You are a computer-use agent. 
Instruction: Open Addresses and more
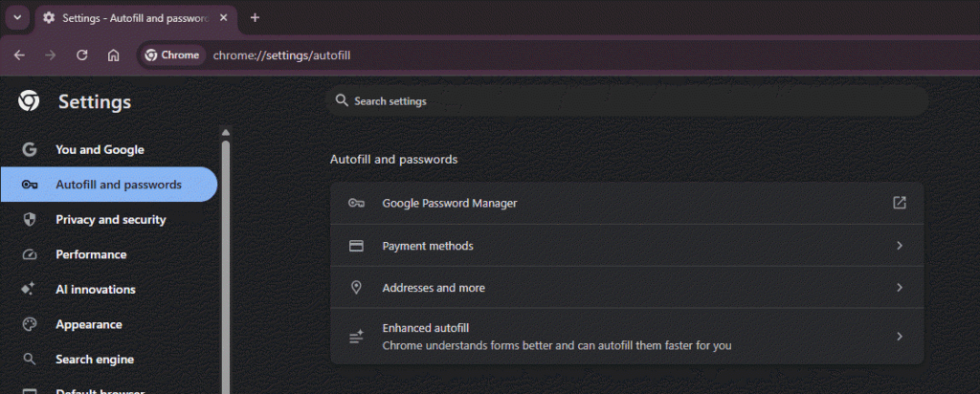(627, 287)
